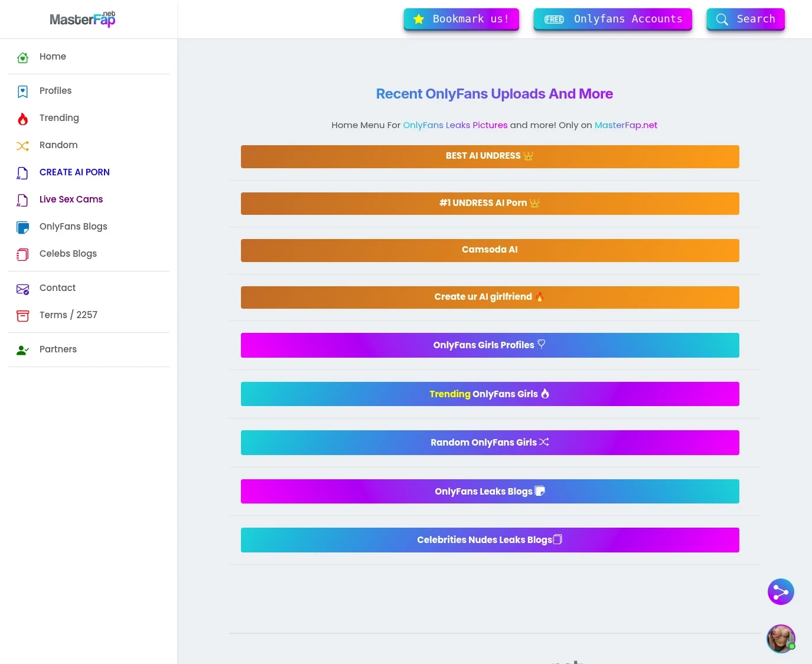
Task: Open the OnlyFans Leaks Blogs banner
Action: [490, 491]
